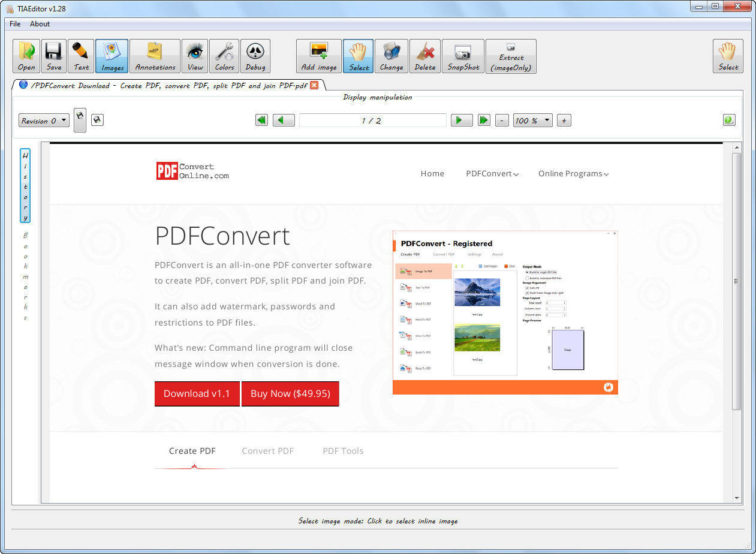
Task: Select the PDFConvert Download document tab
Action: point(168,86)
